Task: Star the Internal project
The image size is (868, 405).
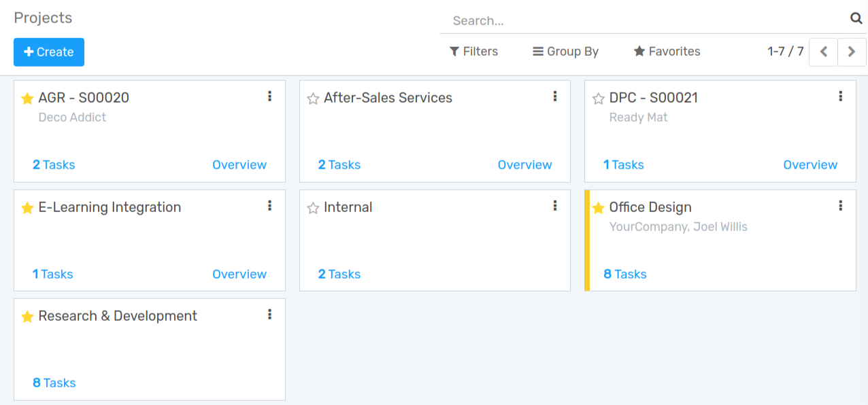Action: coord(313,208)
